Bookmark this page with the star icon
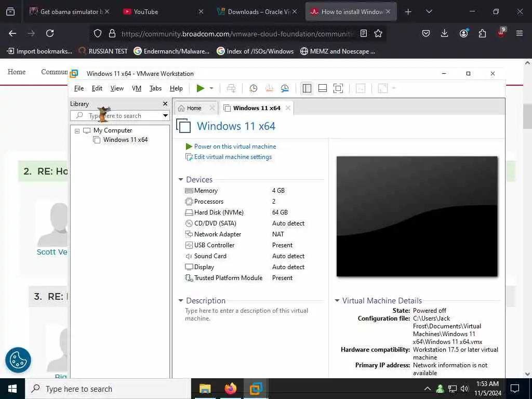The height and width of the screenshot is (399, 532). pyautogui.click(x=378, y=33)
